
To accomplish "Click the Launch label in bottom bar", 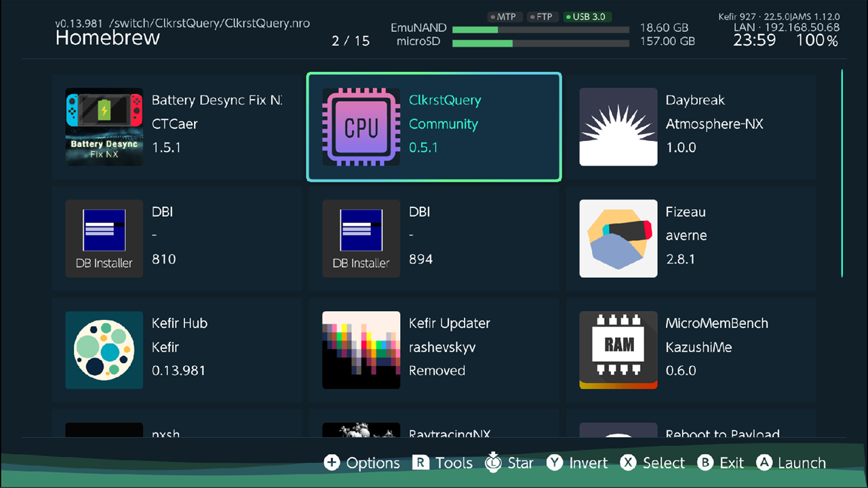I will point(802,463).
